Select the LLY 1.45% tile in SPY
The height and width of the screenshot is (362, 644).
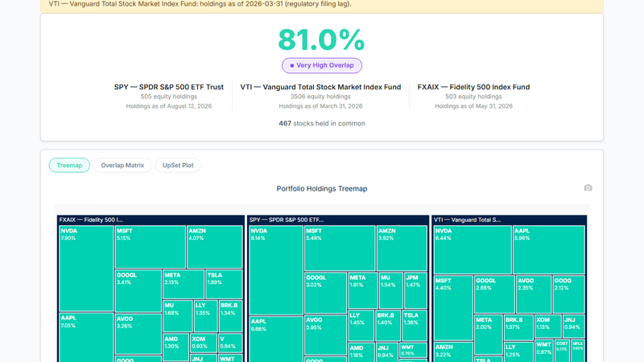coord(361,326)
